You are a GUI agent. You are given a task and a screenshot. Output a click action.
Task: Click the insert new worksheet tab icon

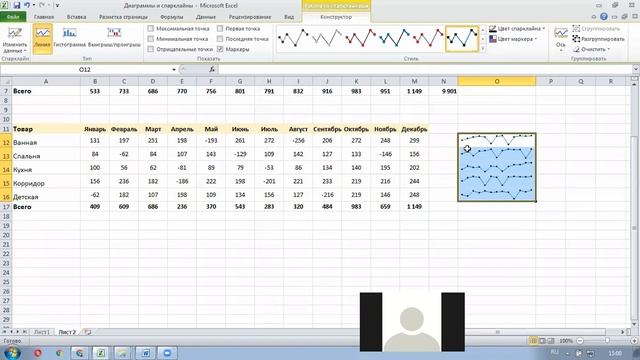[87, 332]
